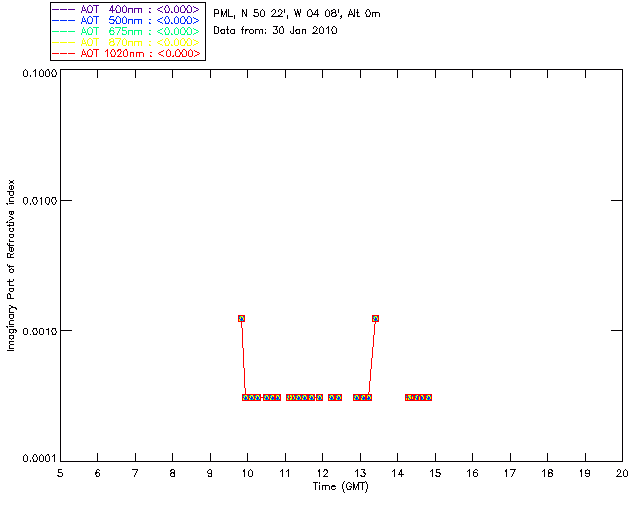Click the x-axis tick label 6
The image size is (640, 512).
click(x=98, y=473)
